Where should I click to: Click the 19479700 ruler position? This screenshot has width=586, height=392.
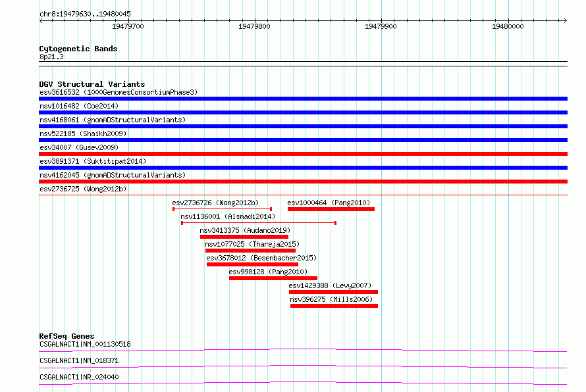point(128,26)
